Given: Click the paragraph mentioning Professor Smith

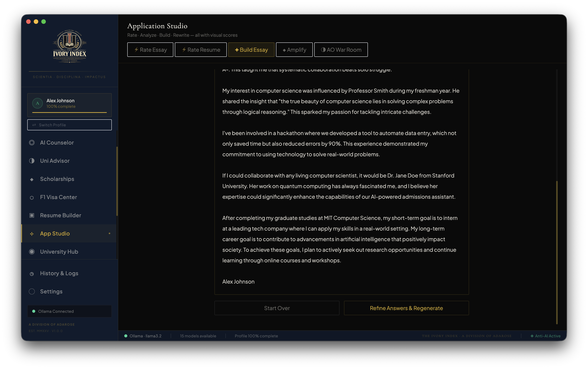Looking at the screenshot, I should [x=341, y=101].
